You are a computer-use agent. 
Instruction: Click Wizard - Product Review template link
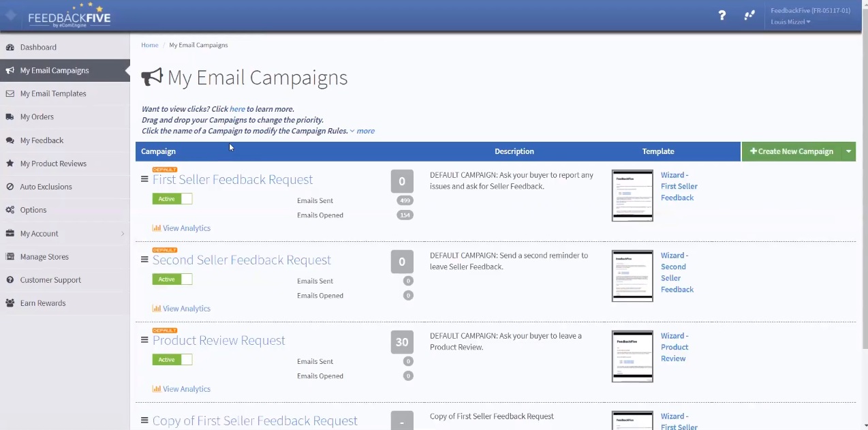pyautogui.click(x=675, y=347)
